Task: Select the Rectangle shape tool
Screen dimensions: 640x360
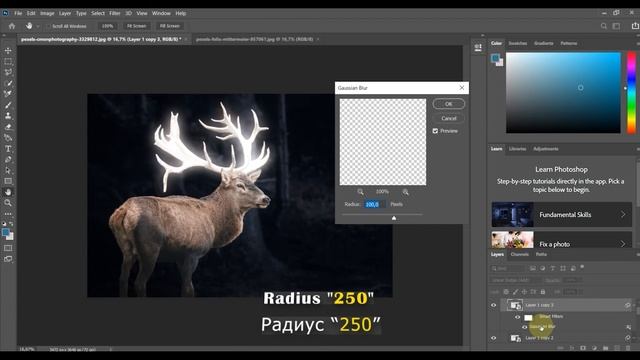Action: coord(8,181)
